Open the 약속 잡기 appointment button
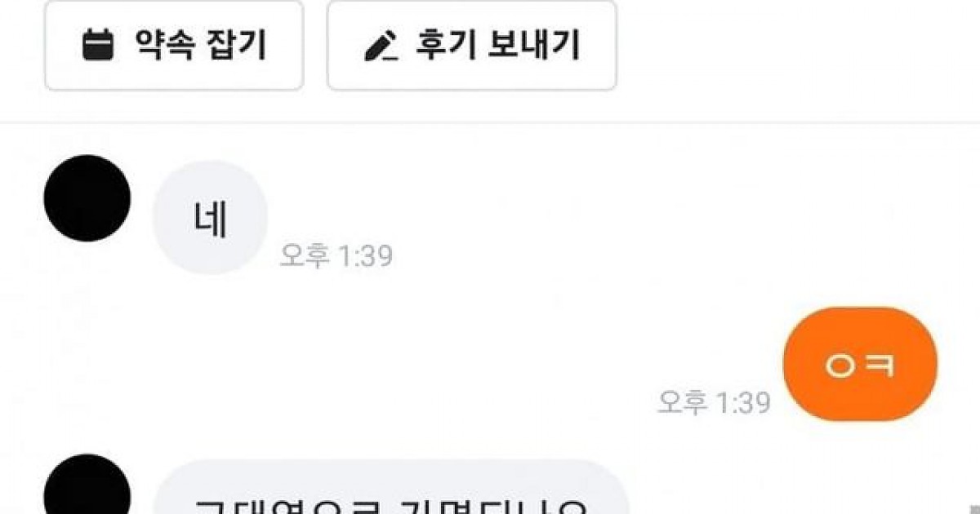The image size is (980, 514). (x=174, y=46)
